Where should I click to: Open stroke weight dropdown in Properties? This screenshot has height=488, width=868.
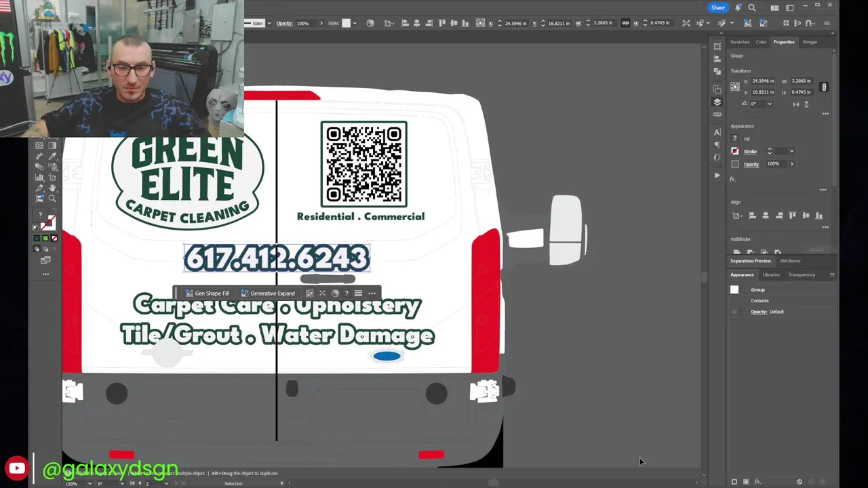click(x=792, y=151)
